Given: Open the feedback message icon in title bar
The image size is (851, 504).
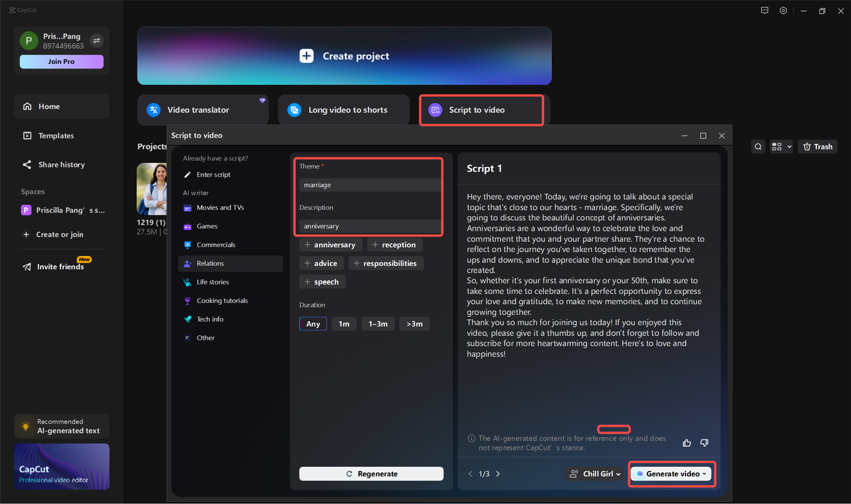Looking at the screenshot, I should [764, 10].
